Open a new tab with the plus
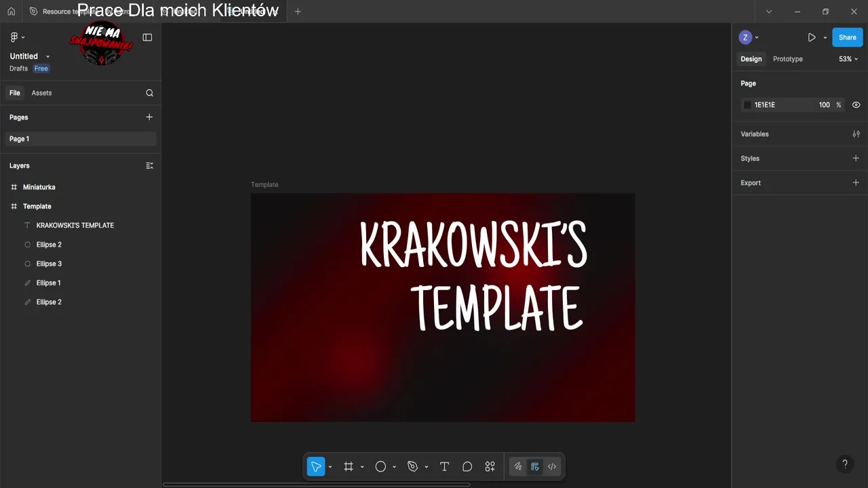This screenshot has height=488, width=868. [x=298, y=12]
